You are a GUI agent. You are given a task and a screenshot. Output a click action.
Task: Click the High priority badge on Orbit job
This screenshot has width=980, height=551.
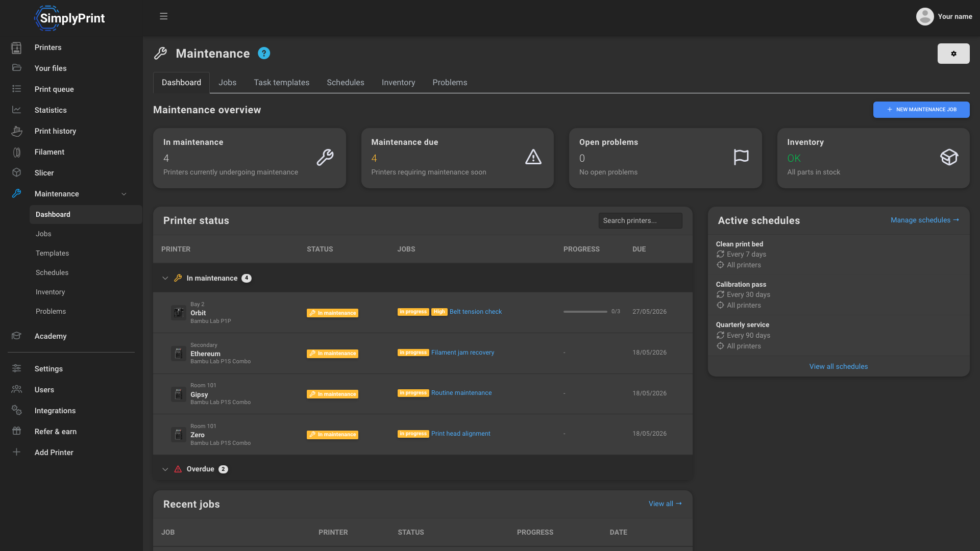click(x=439, y=312)
